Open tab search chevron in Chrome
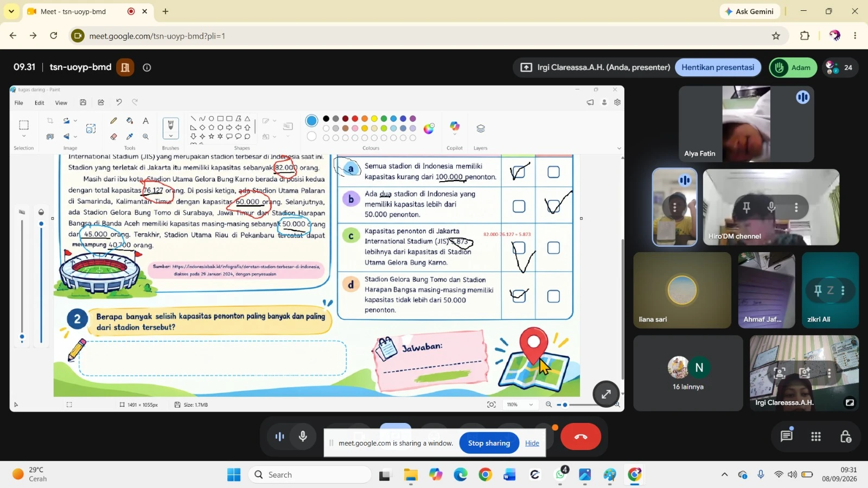 click(x=11, y=11)
